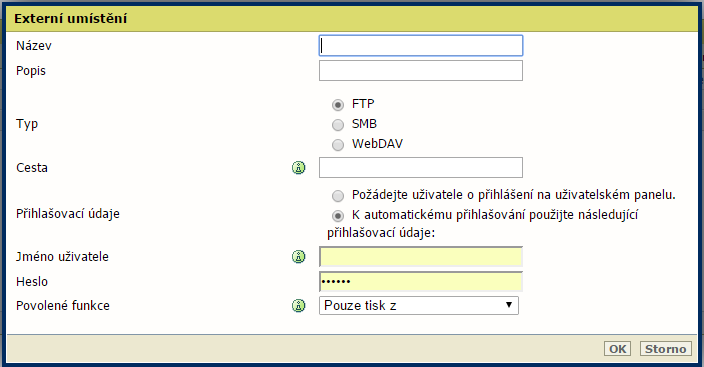
Task: Select the SMB type radio button
Action: pyautogui.click(x=338, y=124)
